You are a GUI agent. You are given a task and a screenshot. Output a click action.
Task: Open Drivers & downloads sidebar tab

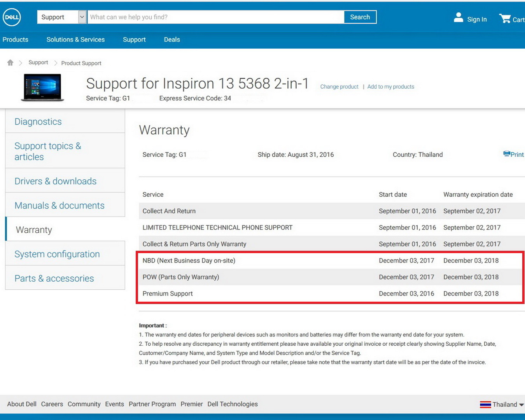[x=65, y=181]
